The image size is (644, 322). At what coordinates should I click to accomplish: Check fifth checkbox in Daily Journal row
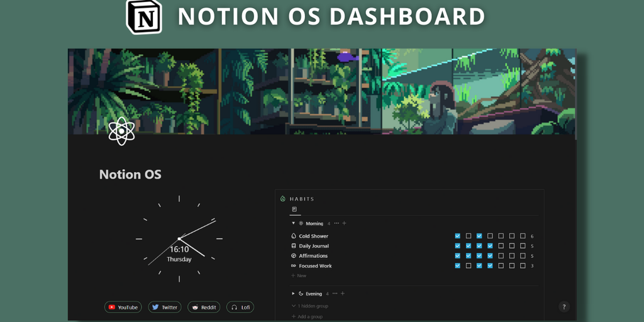tap(501, 246)
